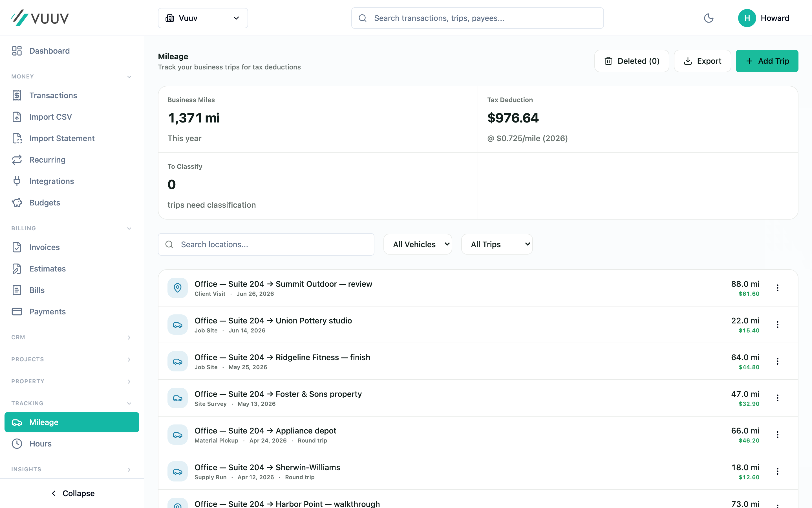Open the Harbor Point — walkthrough trip

pos(478,499)
